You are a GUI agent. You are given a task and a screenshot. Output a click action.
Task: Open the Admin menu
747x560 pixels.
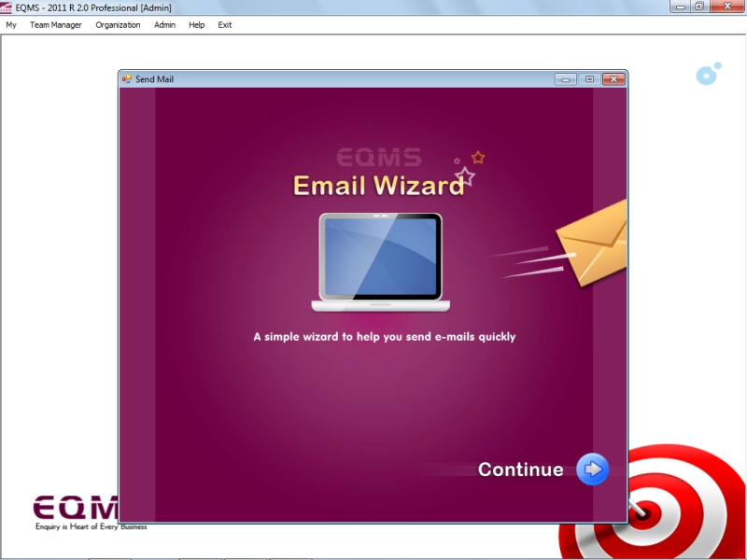[164, 25]
